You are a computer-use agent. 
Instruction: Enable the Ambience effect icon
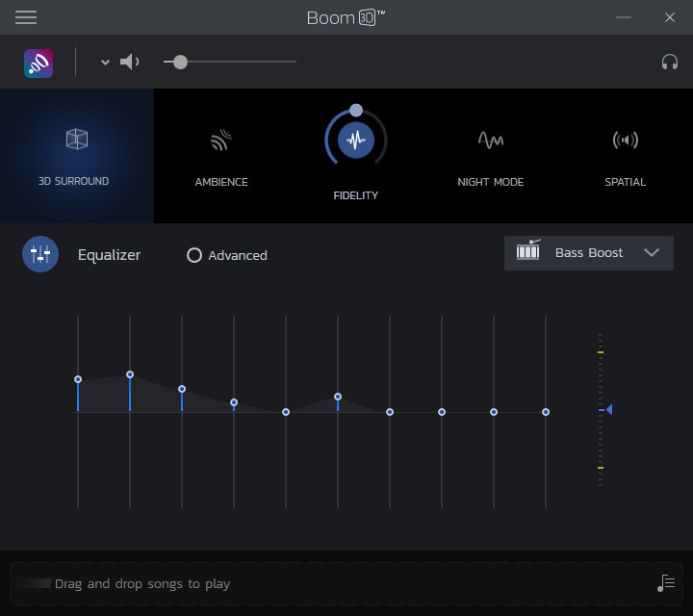point(221,140)
